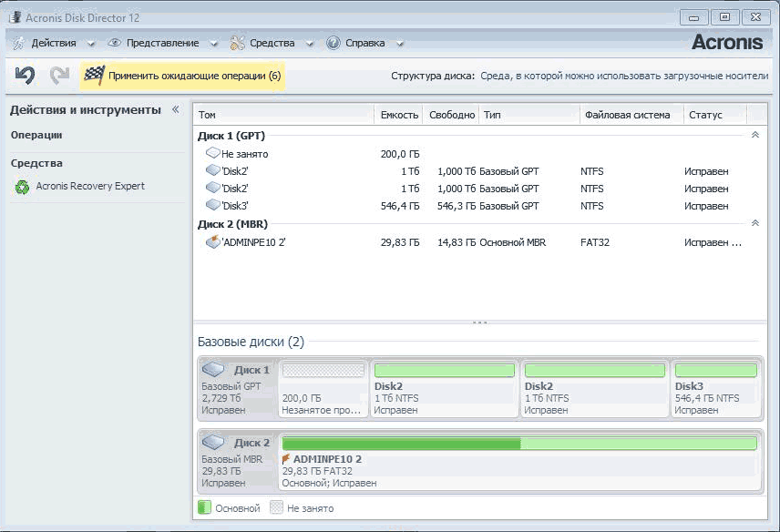Click the Основной green legend swatch
This screenshot has height=532, width=780.
204,507
